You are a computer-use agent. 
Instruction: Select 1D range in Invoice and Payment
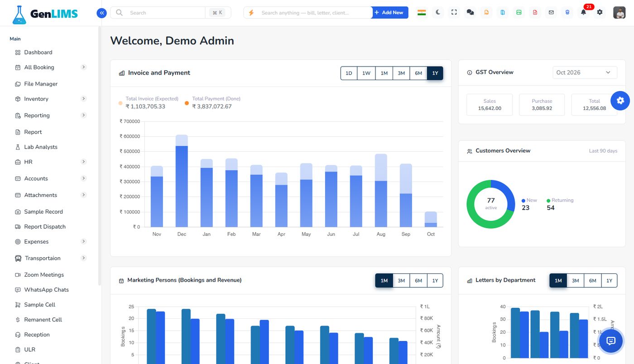click(349, 73)
